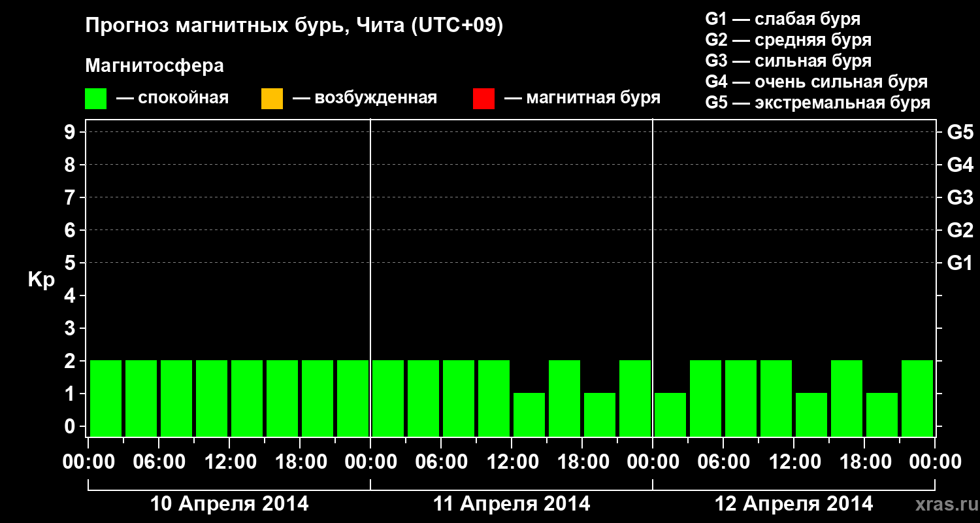The image size is (980, 523).
Task: Click the '06:00' time label for 12 April
Action: pyautogui.click(x=724, y=462)
